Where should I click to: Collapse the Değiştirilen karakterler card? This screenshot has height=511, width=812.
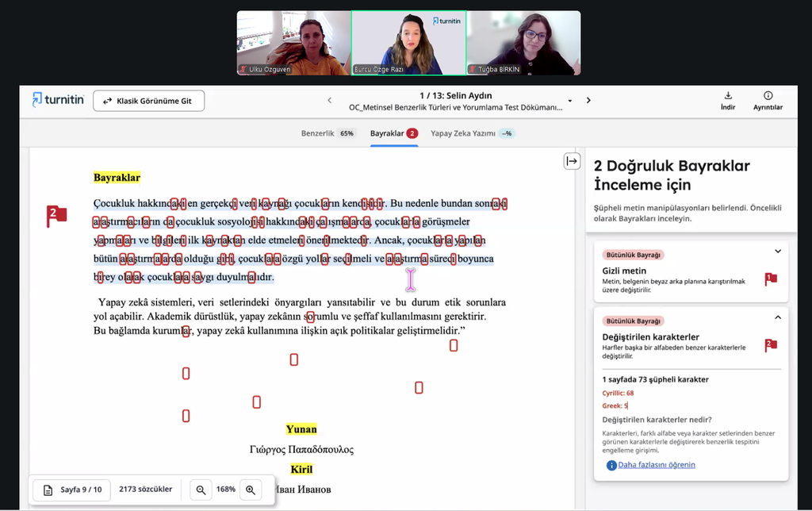click(x=778, y=317)
